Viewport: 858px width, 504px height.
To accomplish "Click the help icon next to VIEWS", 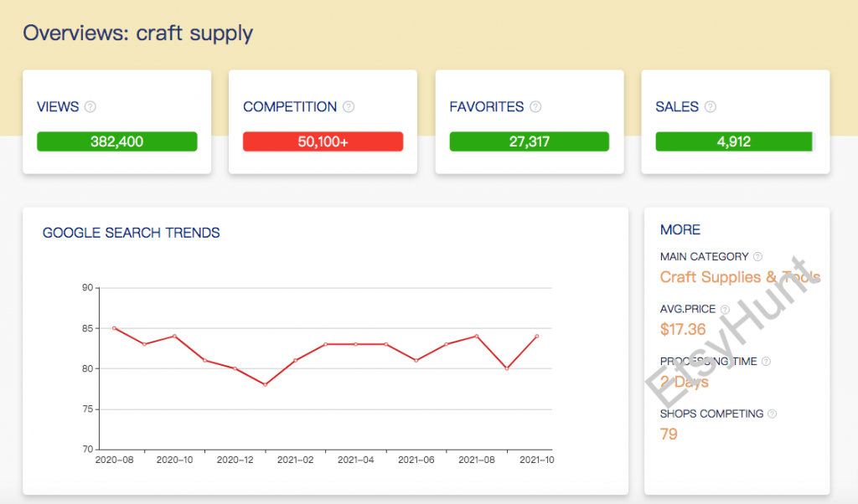I will pyautogui.click(x=90, y=107).
